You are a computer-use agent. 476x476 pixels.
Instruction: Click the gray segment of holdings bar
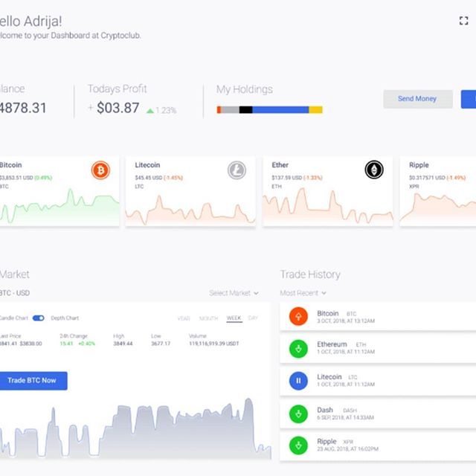[x=230, y=109]
